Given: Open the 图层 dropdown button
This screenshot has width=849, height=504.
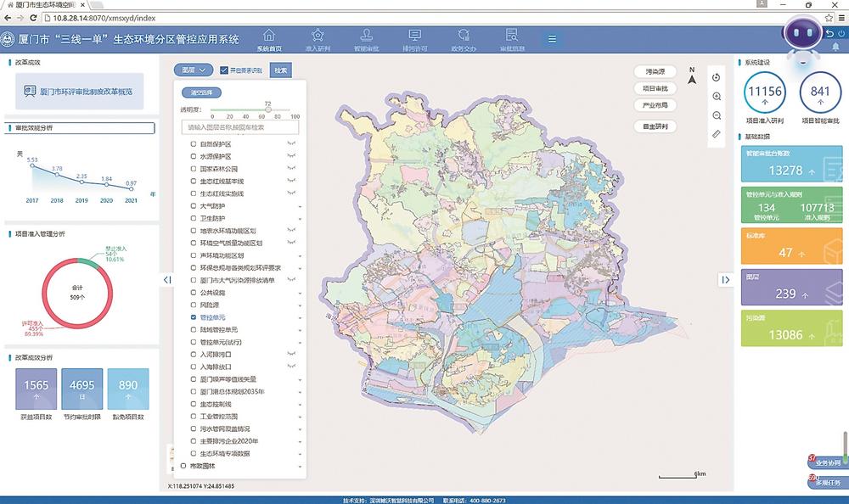Looking at the screenshot, I should pyautogui.click(x=192, y=70).
